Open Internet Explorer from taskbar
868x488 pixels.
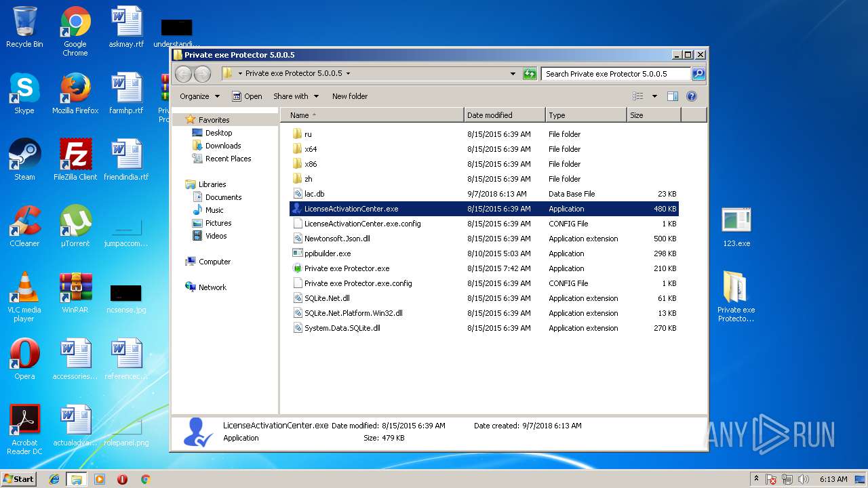[x=54, y=479]
